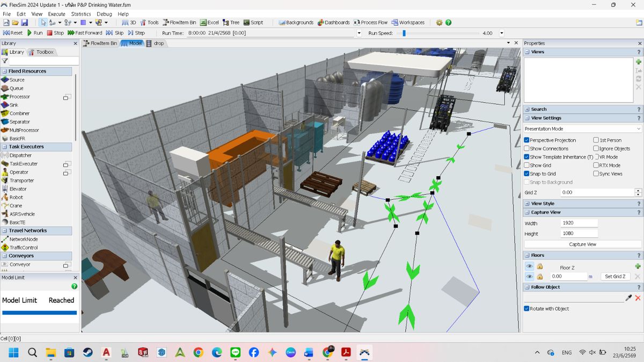Collapse the Task Executers library group
Image resolution: width=644 pixels, height=362 pixels.
5,147
